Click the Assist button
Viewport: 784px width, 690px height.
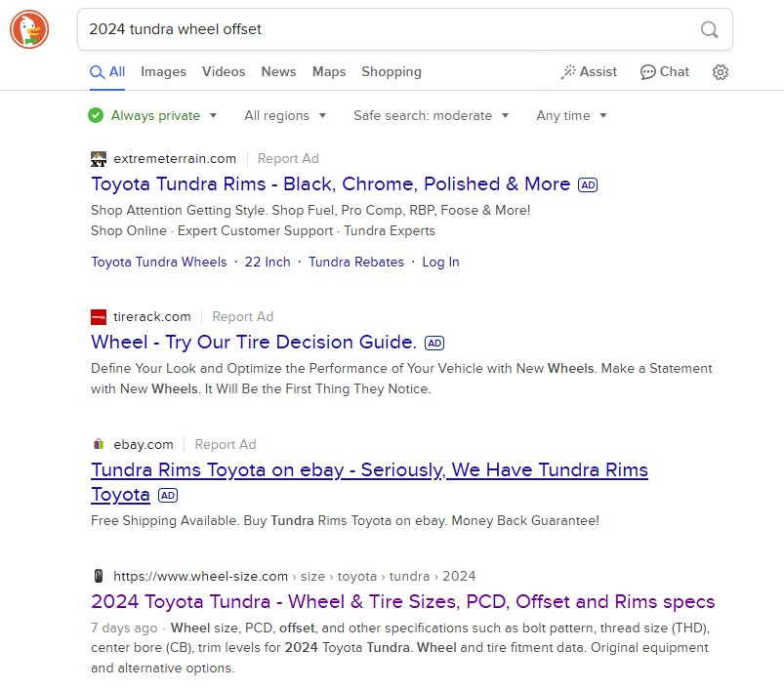point(589,72)
